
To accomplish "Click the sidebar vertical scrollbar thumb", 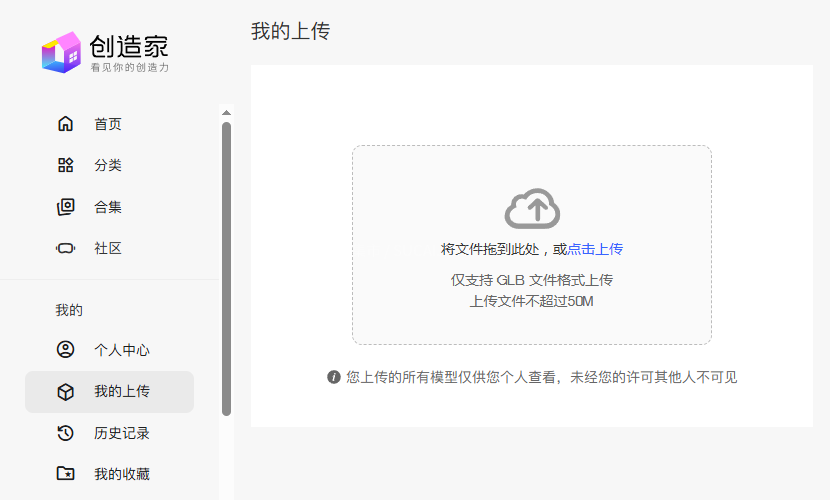I will pyautogui.click(x=226, y=268).
